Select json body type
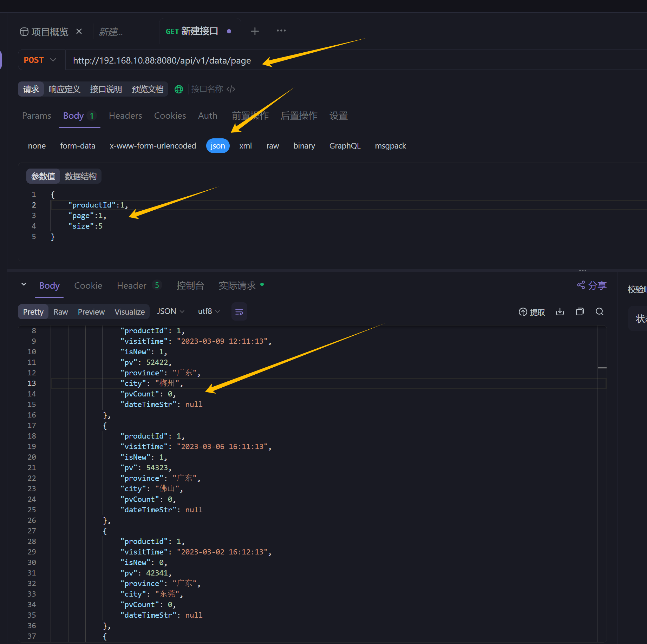This screenshot has height=644, width=647. 218,146
